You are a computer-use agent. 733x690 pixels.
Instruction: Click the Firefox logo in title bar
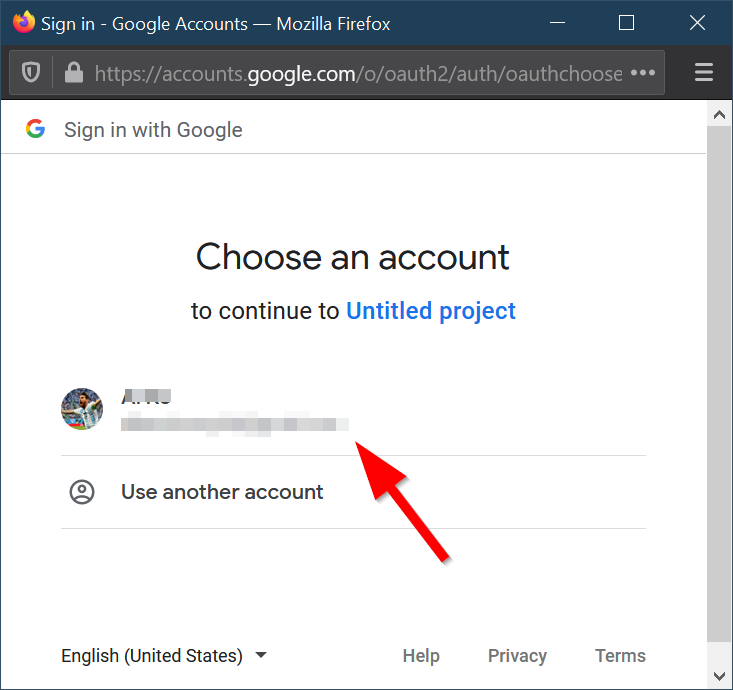(x=23, y=22)
